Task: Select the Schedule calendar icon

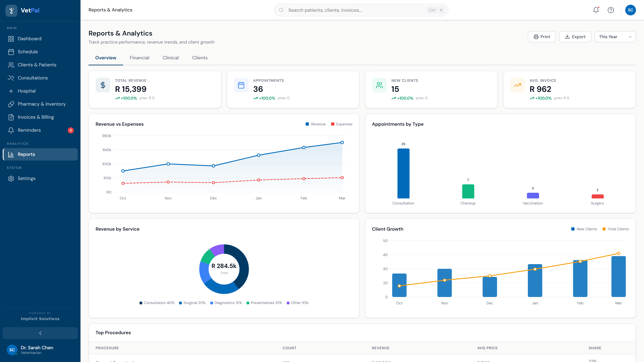Action: pos(11,52)
